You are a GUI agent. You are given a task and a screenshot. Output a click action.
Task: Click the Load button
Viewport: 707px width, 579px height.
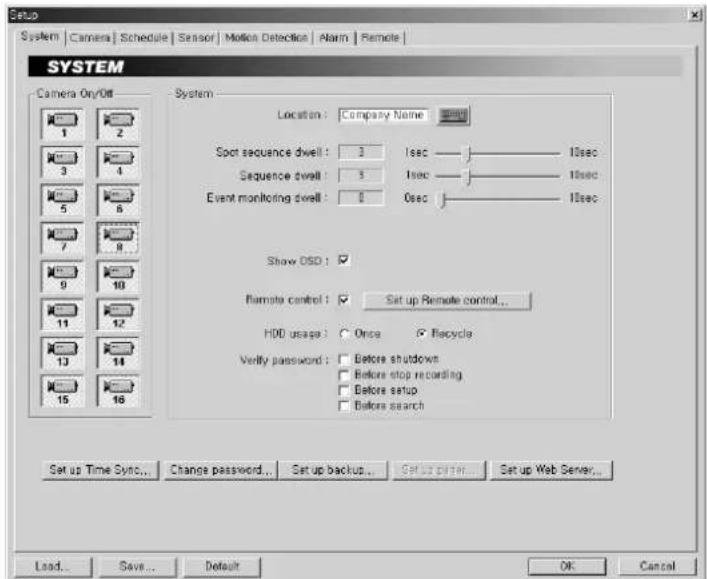(53, 566)
